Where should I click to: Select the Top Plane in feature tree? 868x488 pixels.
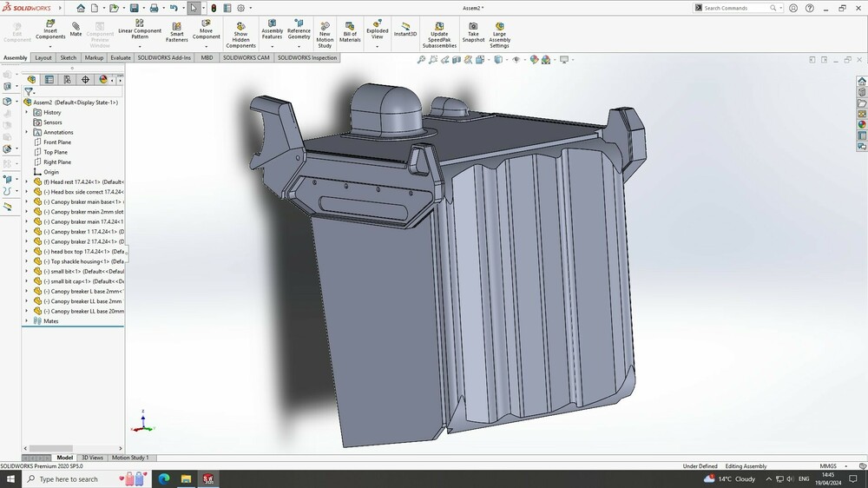pos(56,152)
